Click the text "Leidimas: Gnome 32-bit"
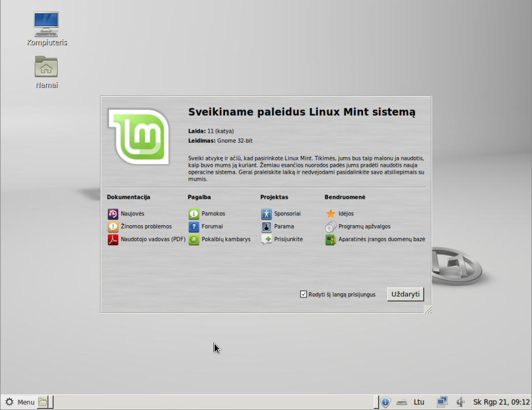532x410 pixels. click(x=220, y=141)
